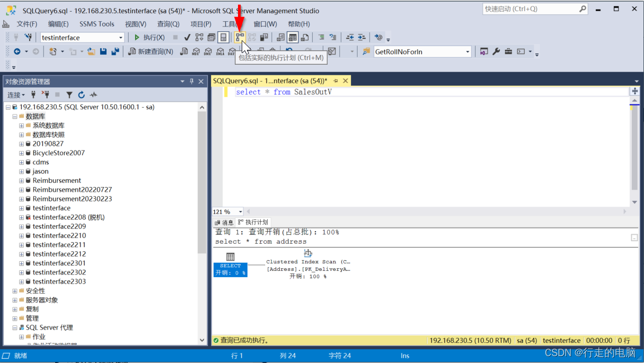644x363 pixels.
Task: Open the 121 % zoom dropdown
Action: [227, 212]
